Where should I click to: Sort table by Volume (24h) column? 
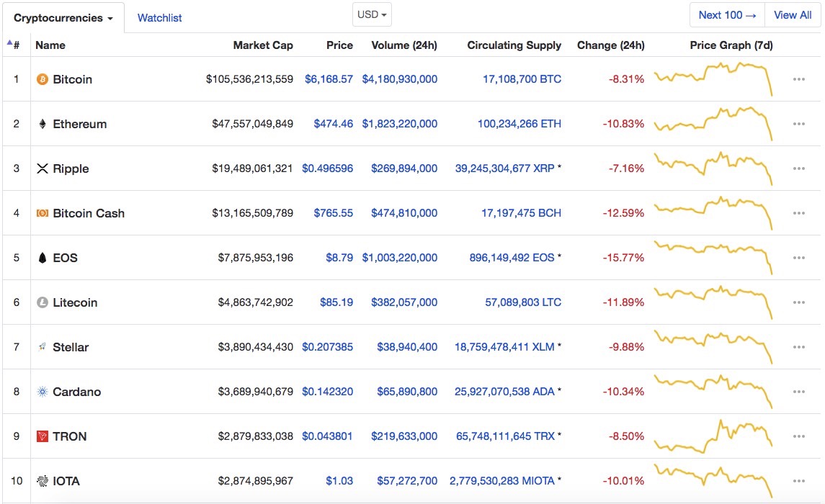pos(404,45)
